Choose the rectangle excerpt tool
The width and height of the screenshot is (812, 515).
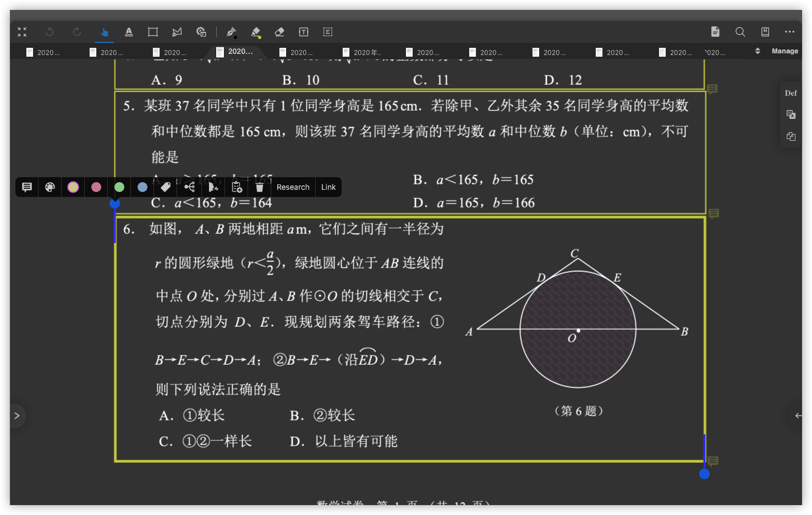pos(153,32)
